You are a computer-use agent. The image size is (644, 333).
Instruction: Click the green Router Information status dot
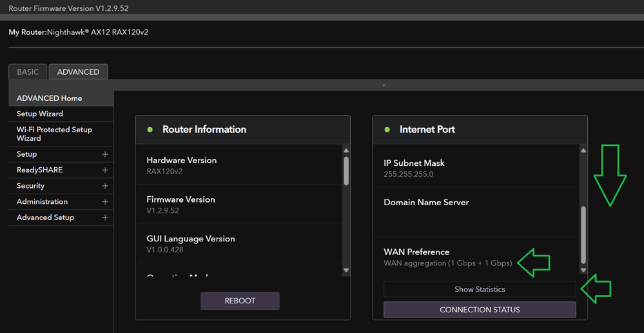click(x=150, y=130)
